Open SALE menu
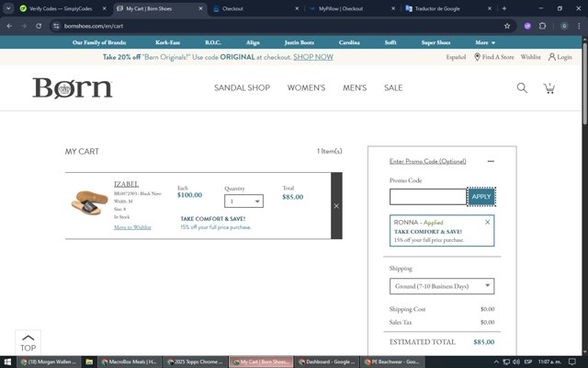The height and width of the screenshot is (368, 588). 393,88
